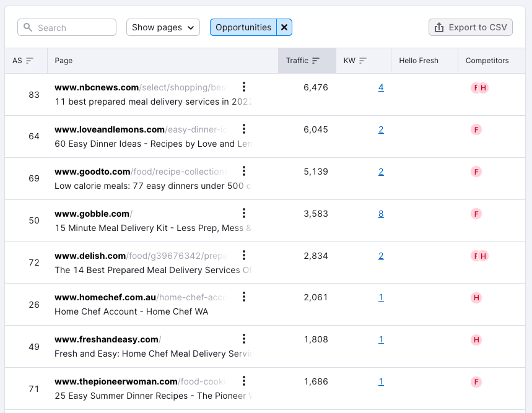
Task: Click the Traffic column sort icon
Action: [316, 61]
